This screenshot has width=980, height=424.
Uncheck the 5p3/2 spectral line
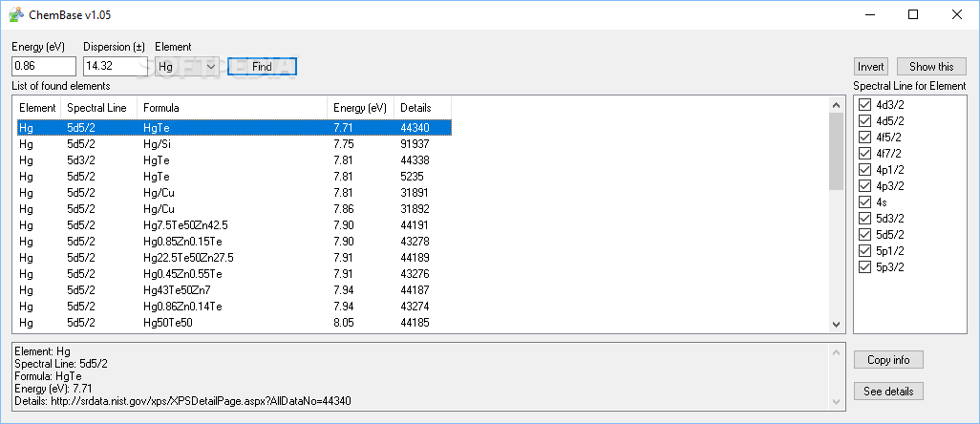865,266
